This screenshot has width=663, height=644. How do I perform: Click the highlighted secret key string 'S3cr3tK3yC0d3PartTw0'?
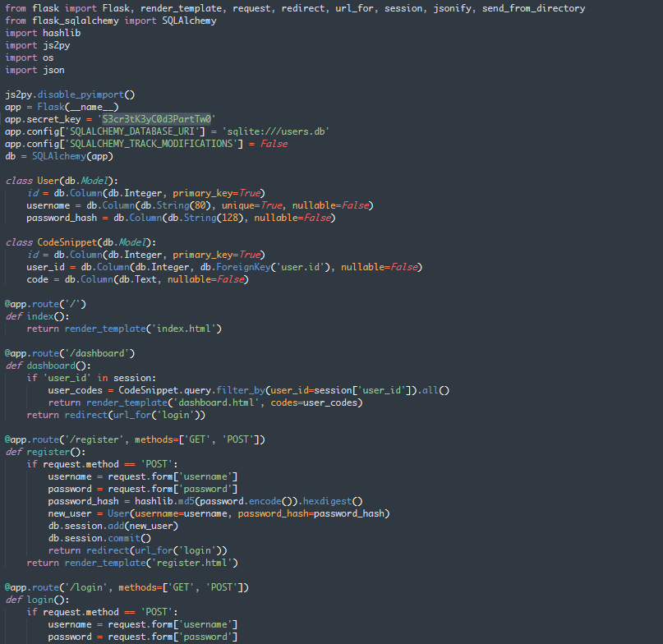156,119
